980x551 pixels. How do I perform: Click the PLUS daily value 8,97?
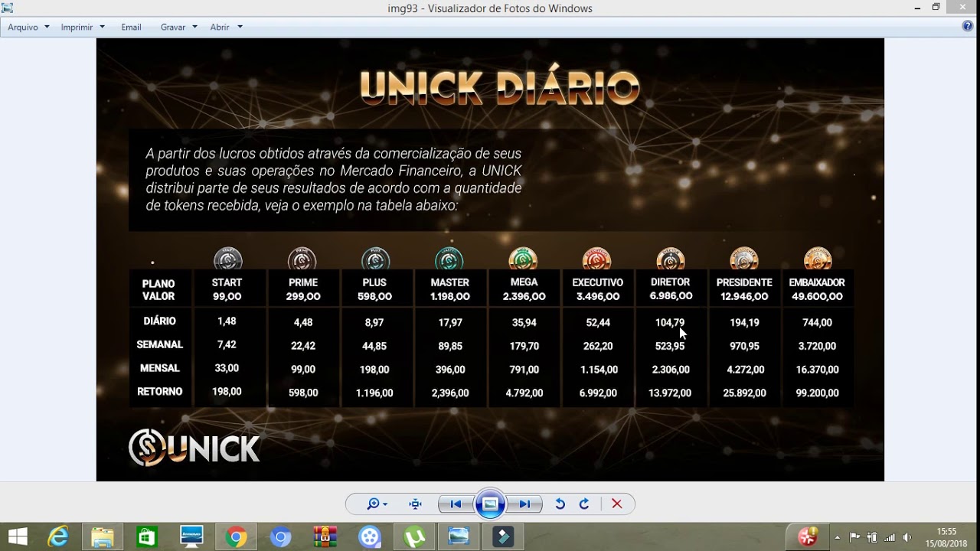374,323
